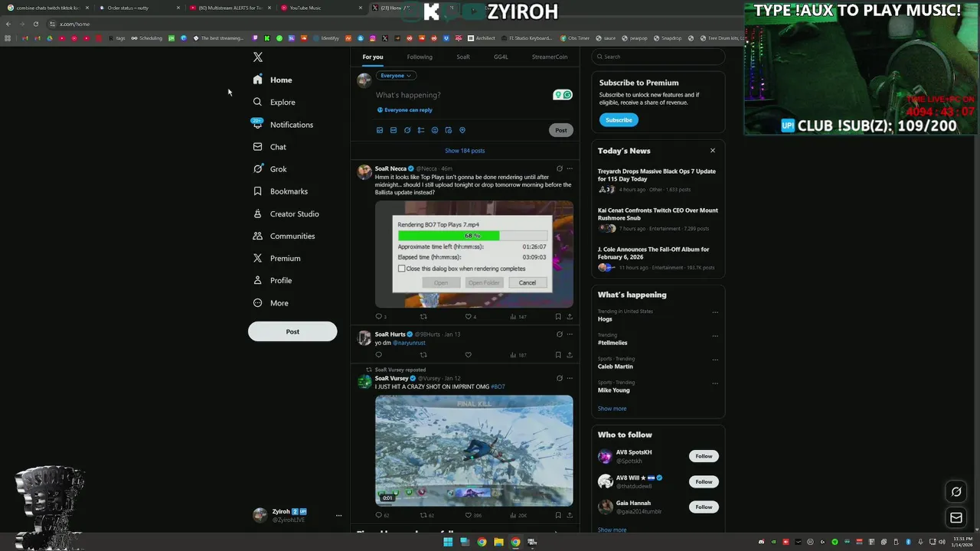
Task: Subscribe to Premium
Action: [619, 120]
